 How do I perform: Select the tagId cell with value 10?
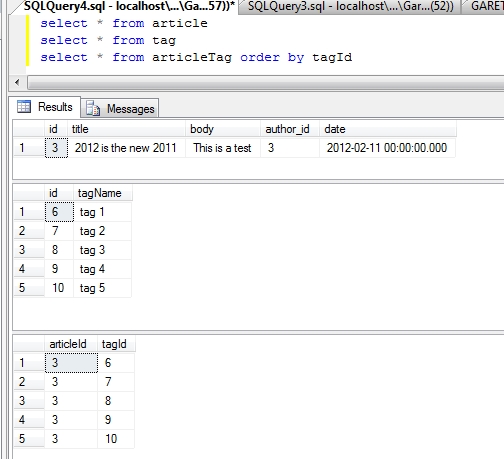116,439
